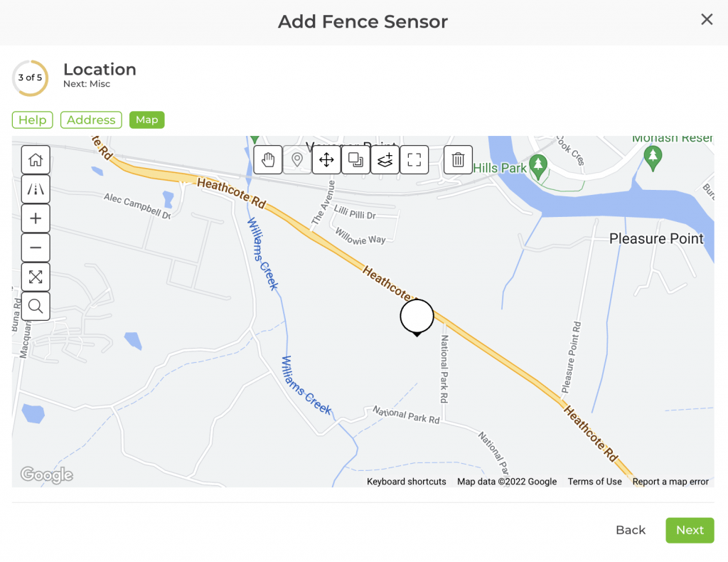Viewport: 728px width, 562px height.
Task: Enter fullscreen map mode
Action: [x=414, y=160]
